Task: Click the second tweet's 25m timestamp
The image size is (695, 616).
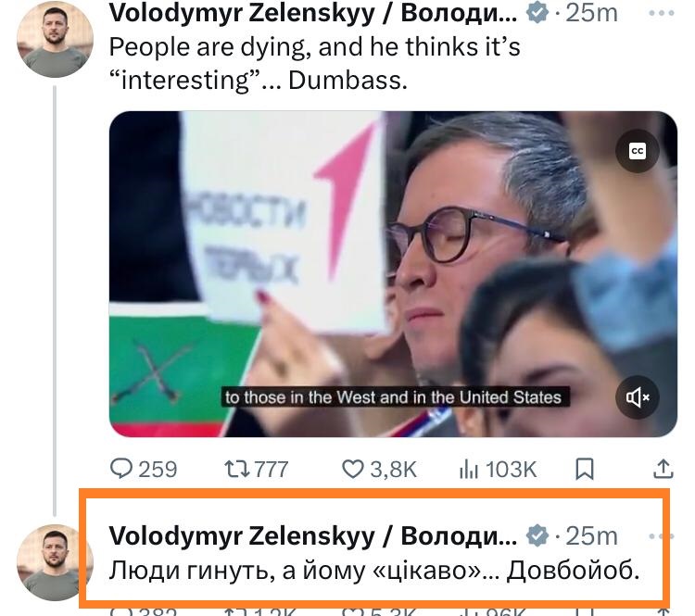Action: click(592, 536)
